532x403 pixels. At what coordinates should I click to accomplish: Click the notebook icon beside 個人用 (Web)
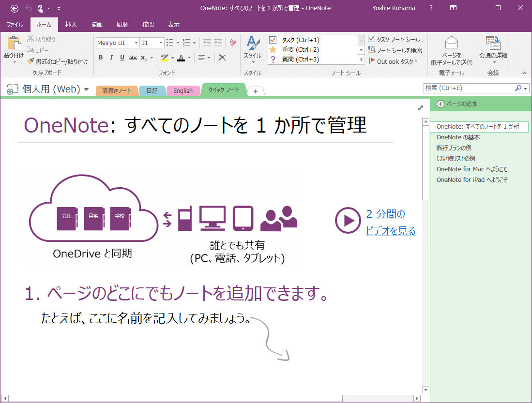coord(12,89)
